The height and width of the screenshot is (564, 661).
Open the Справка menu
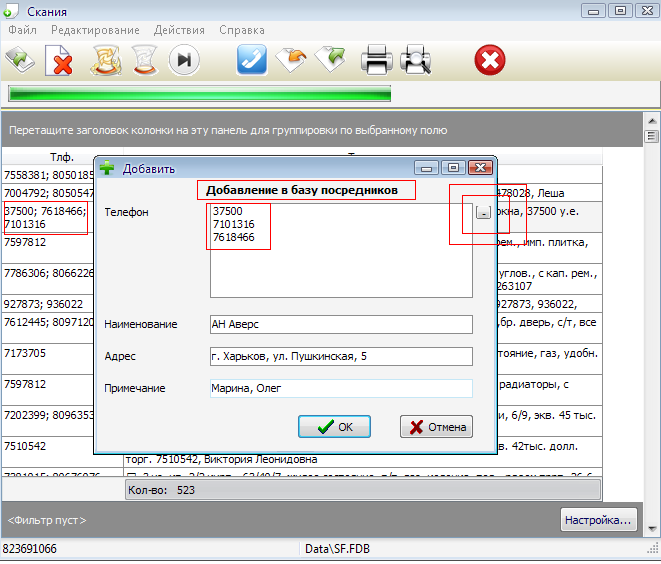tap(241, 30)
